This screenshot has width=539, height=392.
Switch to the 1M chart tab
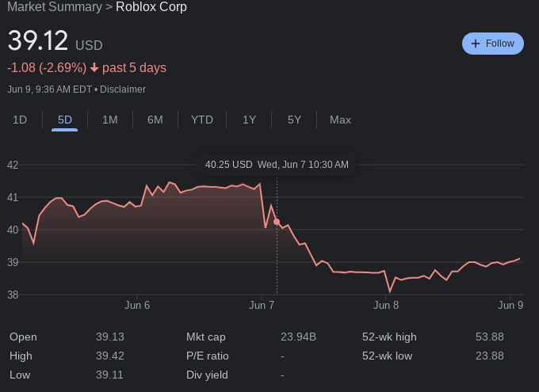[110, 120]
